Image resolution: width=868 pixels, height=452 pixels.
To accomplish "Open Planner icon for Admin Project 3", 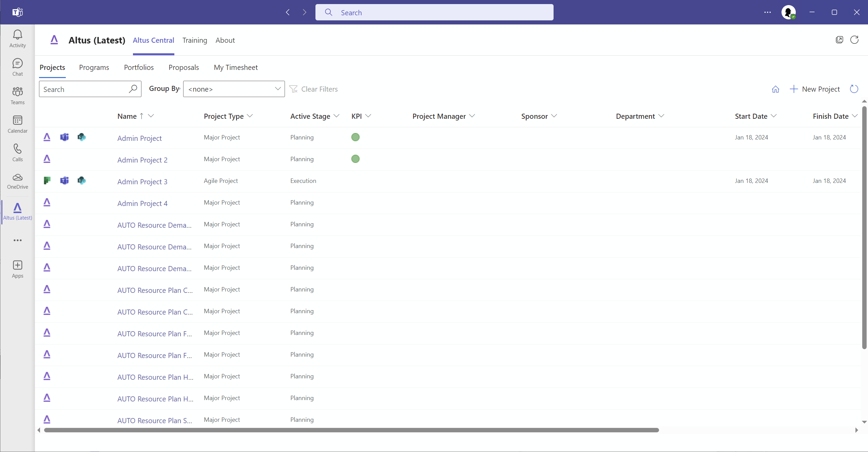I will pyautogui.click(x=47, y=181).
